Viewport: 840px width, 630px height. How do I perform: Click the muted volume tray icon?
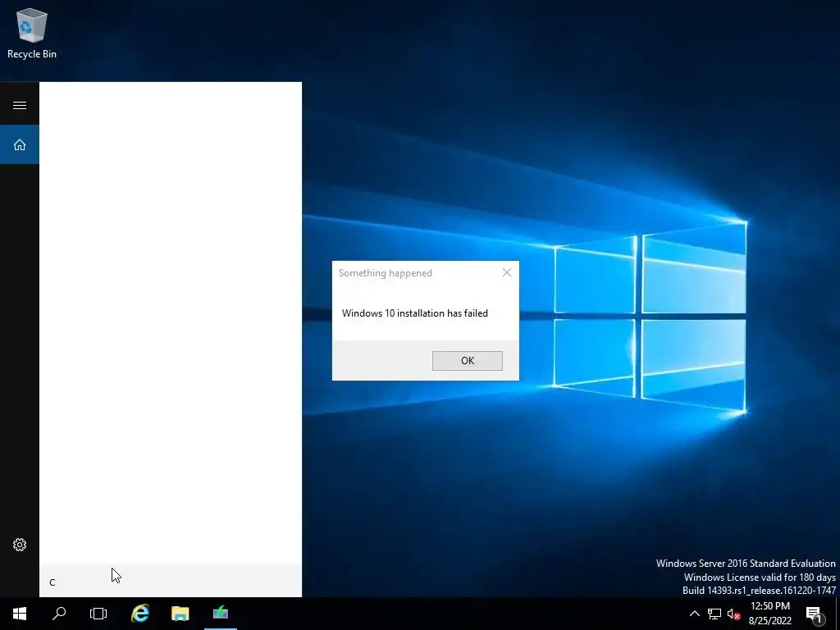[x=733, y=614]
